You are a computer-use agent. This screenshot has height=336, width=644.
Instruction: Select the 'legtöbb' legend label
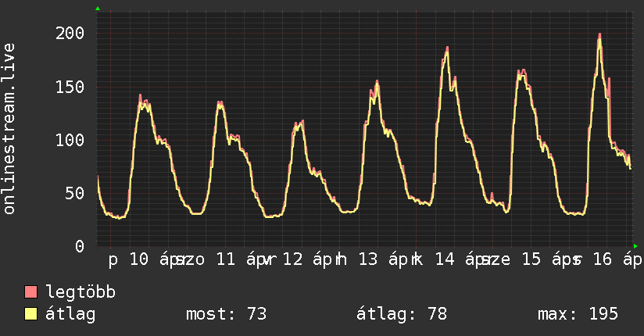click(80, 291)
